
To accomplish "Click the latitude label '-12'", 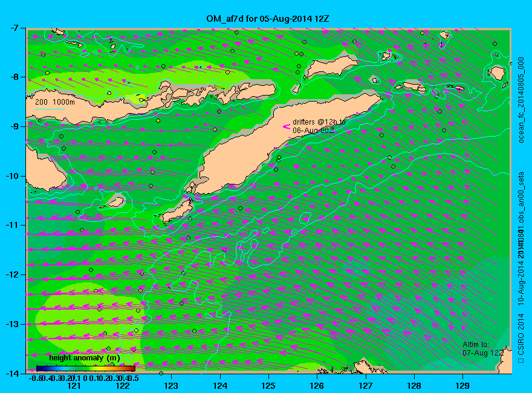I will click(11, 274).
